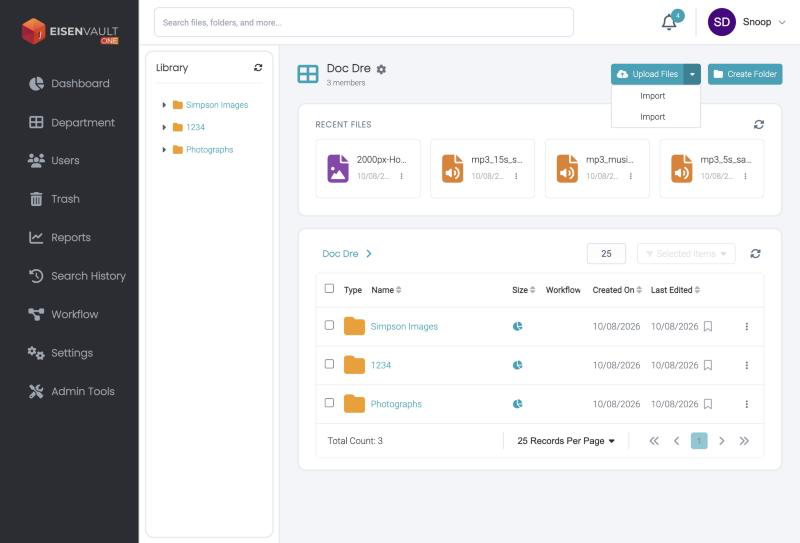Open row actions for Simpson Images folder
Viewport: 800px width, 543px height.
(x=746, y=327)
